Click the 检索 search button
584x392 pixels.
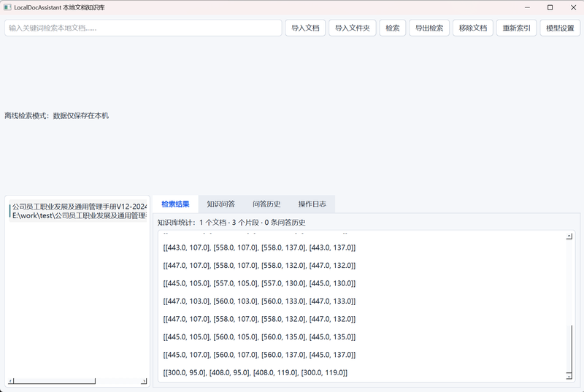click(x=393, y=28)
